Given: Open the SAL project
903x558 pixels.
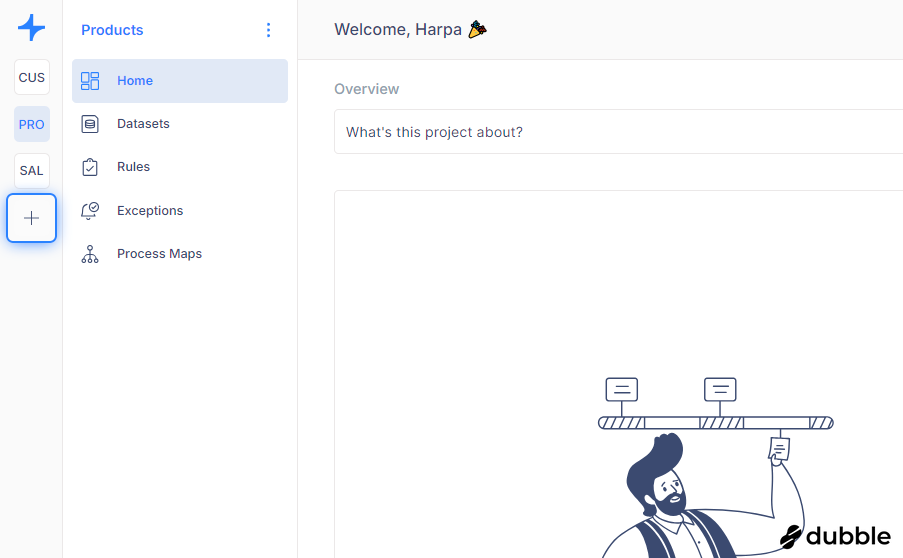Looking at the screenshot, I should point(32,170).
